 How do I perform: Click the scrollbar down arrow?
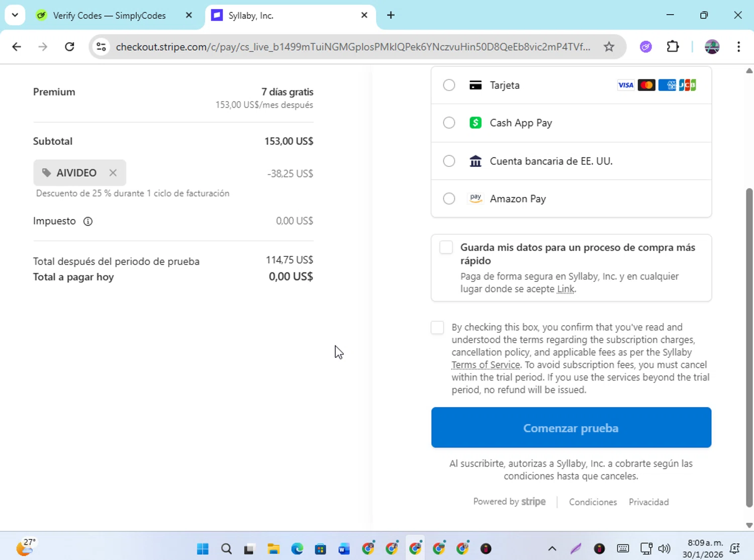(x=749, y=525)
